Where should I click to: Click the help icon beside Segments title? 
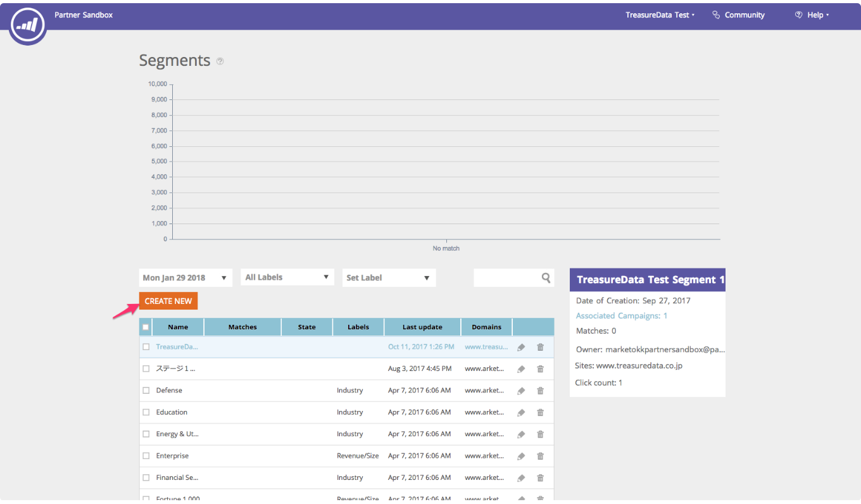pyautogui.click(x=220, y=61)
